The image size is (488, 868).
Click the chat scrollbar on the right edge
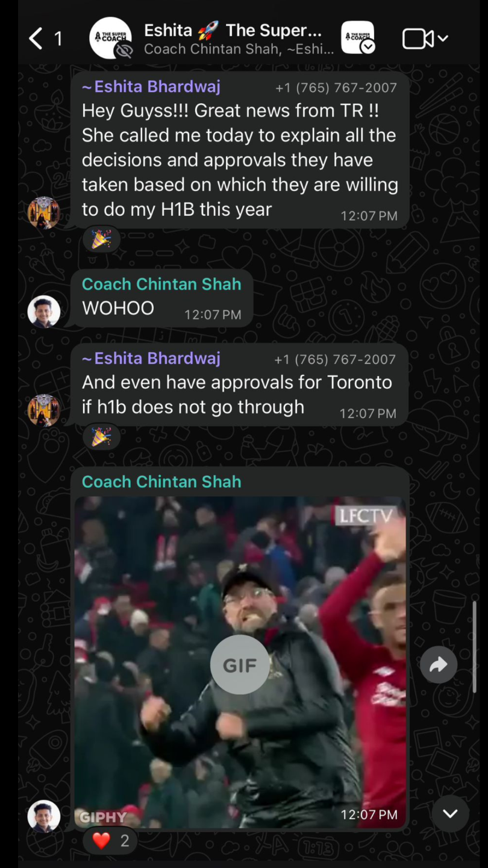pyautogui.click(x=475, y=647)
